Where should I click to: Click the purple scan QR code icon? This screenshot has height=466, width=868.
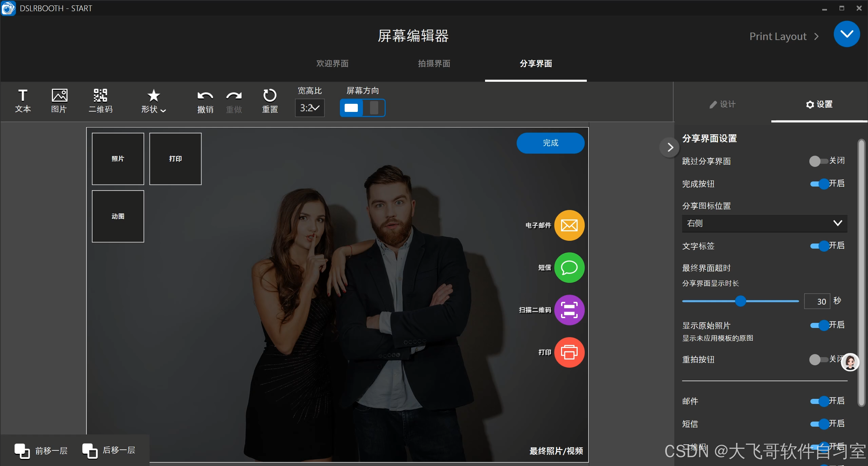(x=569, y=310)
